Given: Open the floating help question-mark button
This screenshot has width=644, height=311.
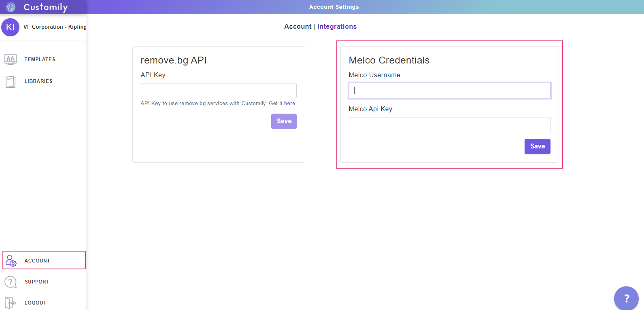Looking at the screenshot, I should coord(626,298).
